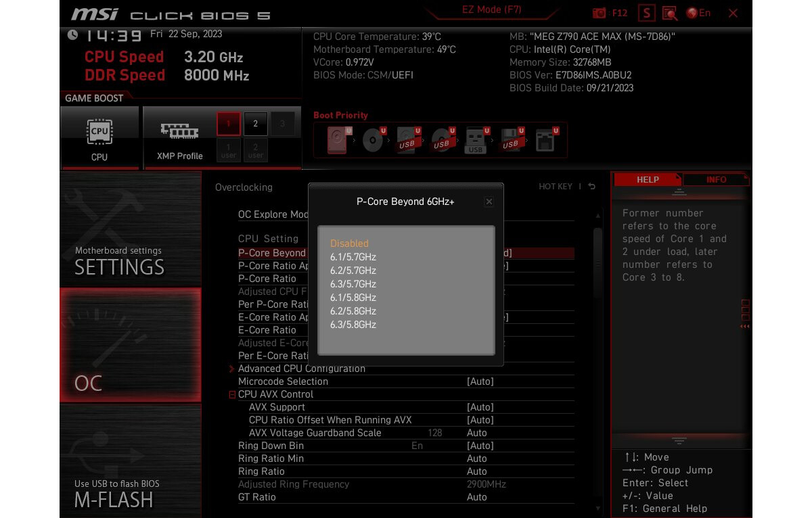This screenshot has width=812, height=518.
Task: Take a screenshot via the camera F12 icon
Action: (x=598, y=12)
